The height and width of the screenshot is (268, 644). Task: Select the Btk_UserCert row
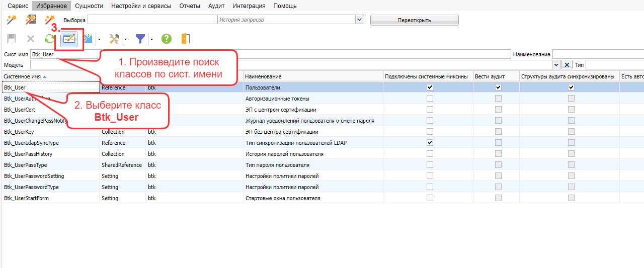(322, 110)
